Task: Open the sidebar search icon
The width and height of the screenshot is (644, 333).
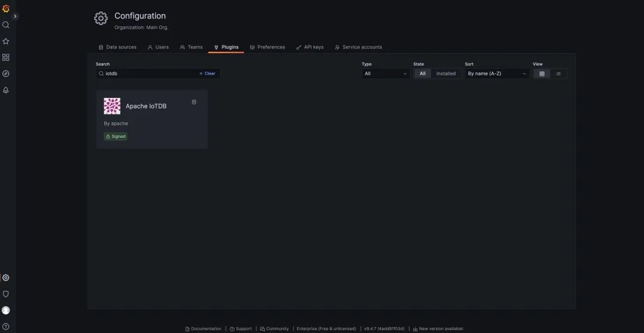Action: (6, 24)
